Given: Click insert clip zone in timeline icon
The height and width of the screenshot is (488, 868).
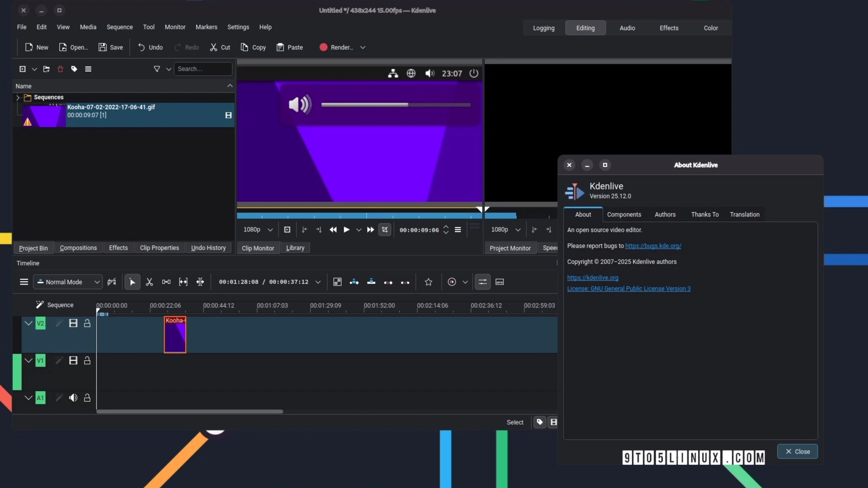Looking at the screenshot, I should (x=354, y=282).
